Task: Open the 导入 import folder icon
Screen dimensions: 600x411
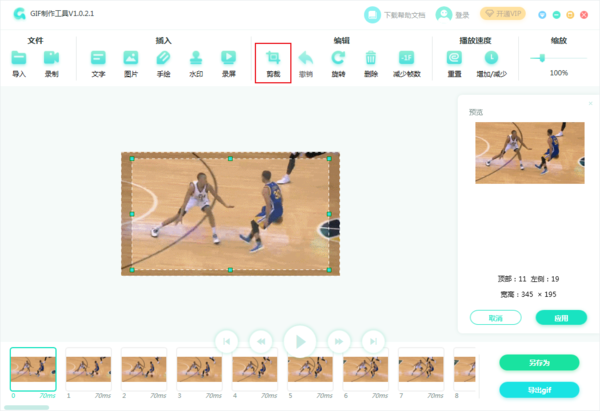Action: [19, 58]
